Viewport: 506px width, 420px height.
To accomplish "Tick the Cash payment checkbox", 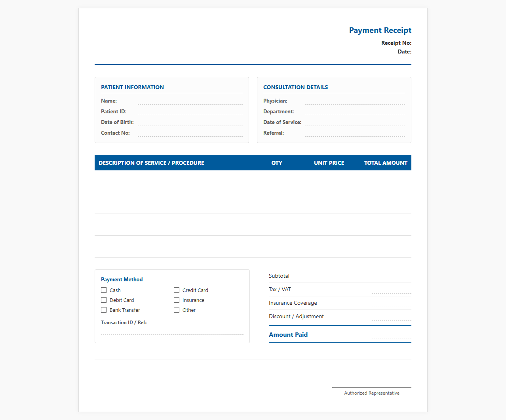I will tap(104, 290).
